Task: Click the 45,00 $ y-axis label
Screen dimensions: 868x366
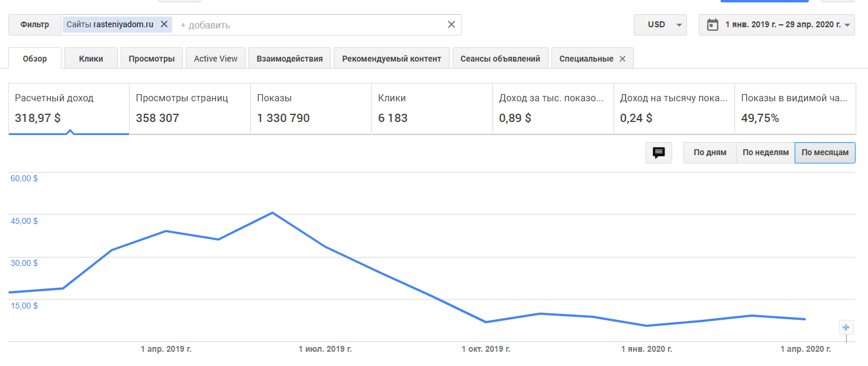Action: (x=24, y=221)
